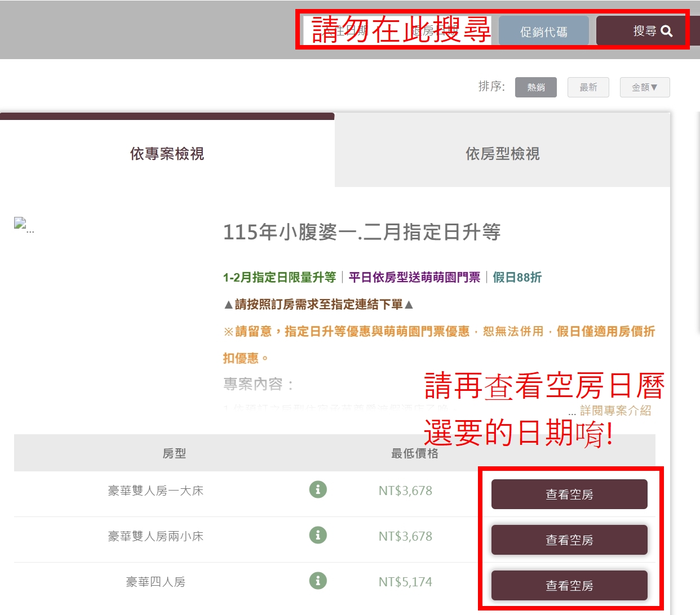The width and height of the screenshot is (700, 615).
Task: Open room info for 豪華四人房
Action: (317, 581)
